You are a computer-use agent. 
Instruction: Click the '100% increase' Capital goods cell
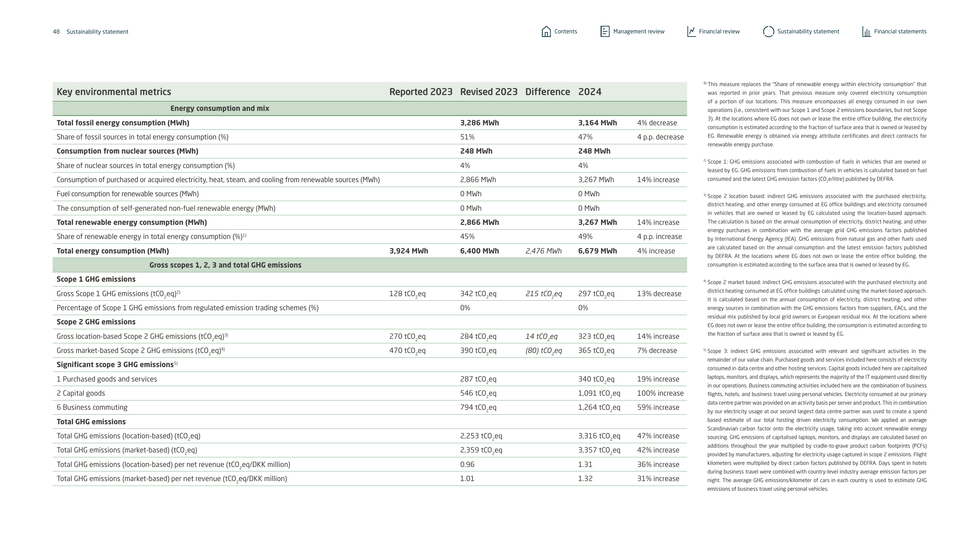pos(660,393)
